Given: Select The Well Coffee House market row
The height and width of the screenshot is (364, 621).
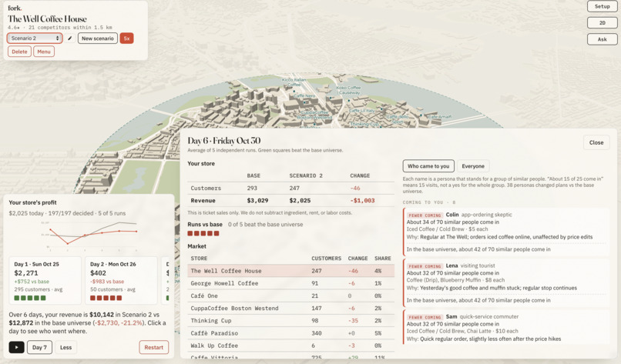Looking at the screenshot, I should coord(290,271).
